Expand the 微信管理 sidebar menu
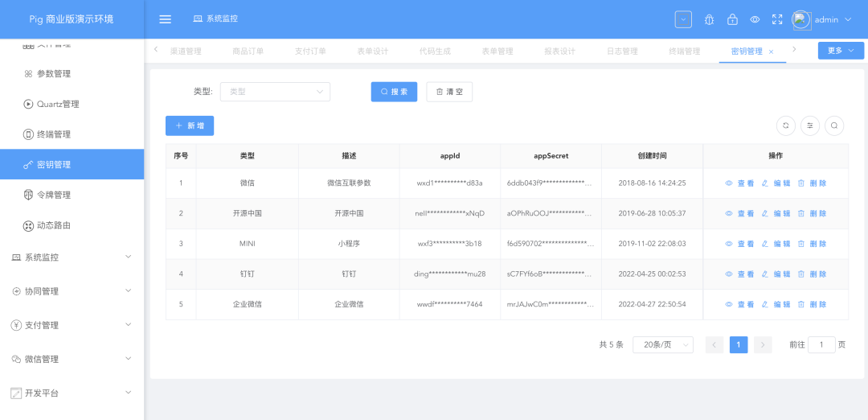Viewport: 868px width, 420px height. tap(72, 359)
